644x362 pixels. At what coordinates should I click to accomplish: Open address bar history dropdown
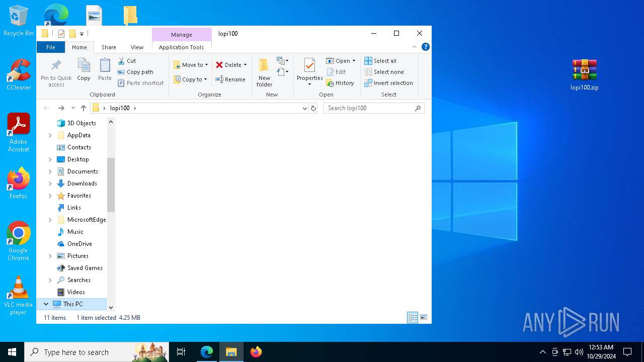(x=304, y=108)
